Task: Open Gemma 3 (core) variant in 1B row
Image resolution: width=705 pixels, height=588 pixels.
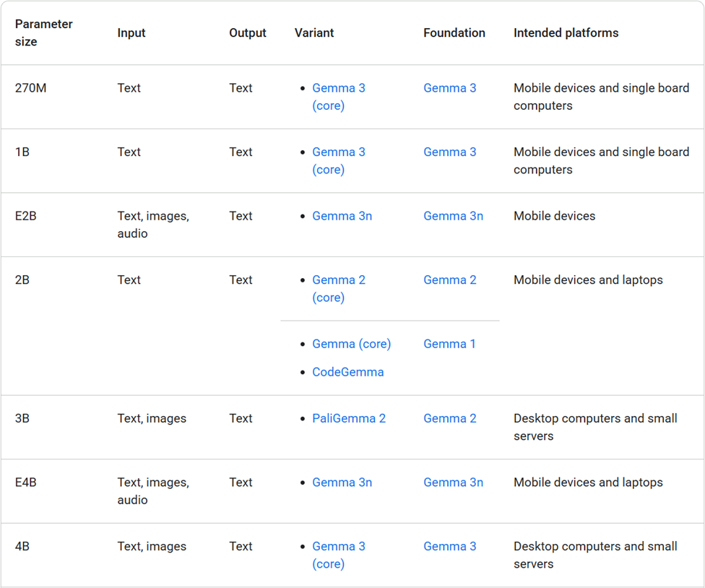Action: [x=339, y=160]
